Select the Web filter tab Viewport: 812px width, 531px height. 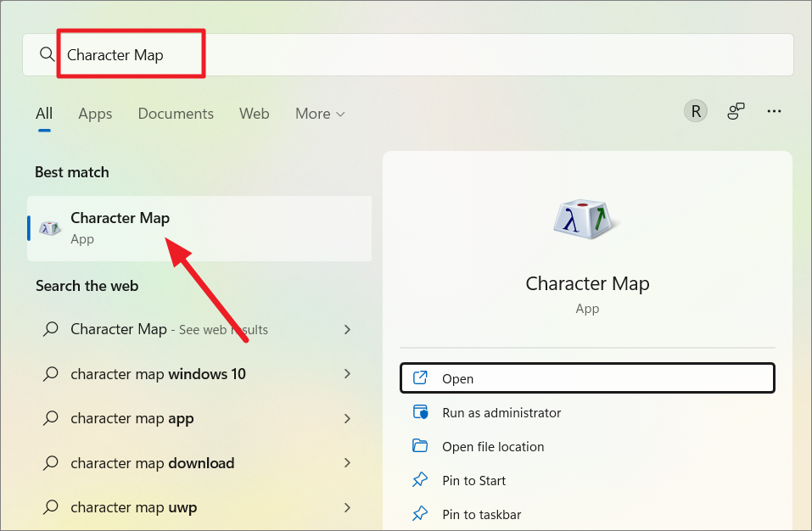[x=254, y=114]
